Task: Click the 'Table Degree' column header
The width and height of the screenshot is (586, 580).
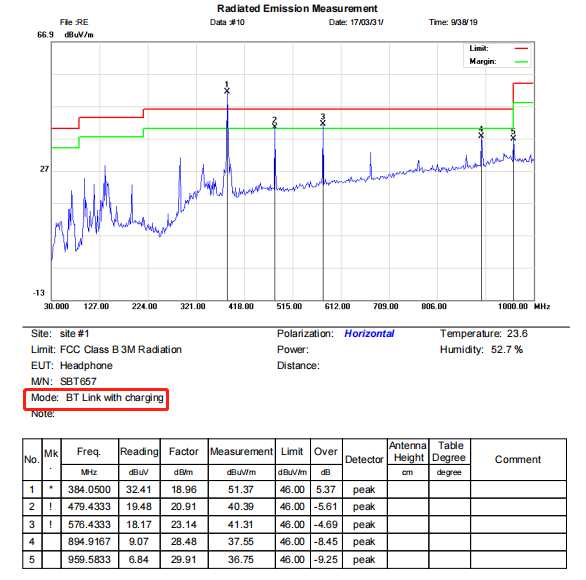Action: coord(449,451)
